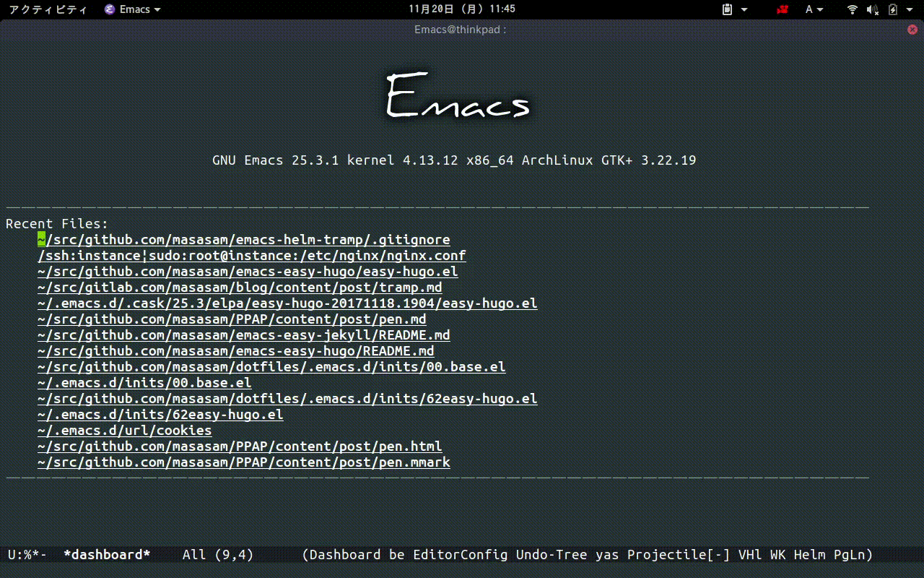This screenshot has width=924, height=578.
Task: Open PPAP/content/post/pen.html
Action: pyautogui.click(x=240, y=447)
